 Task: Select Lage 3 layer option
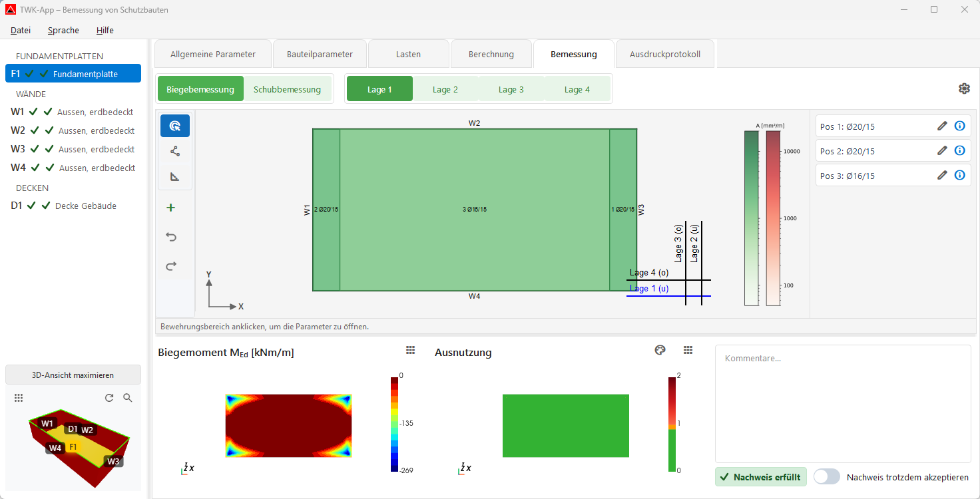click(511, 89)
